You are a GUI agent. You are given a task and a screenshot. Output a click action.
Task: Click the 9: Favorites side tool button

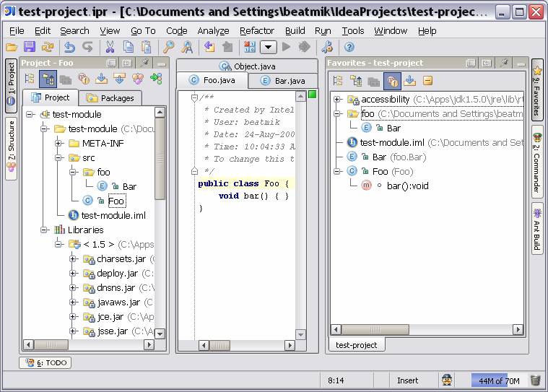[537, 90]
